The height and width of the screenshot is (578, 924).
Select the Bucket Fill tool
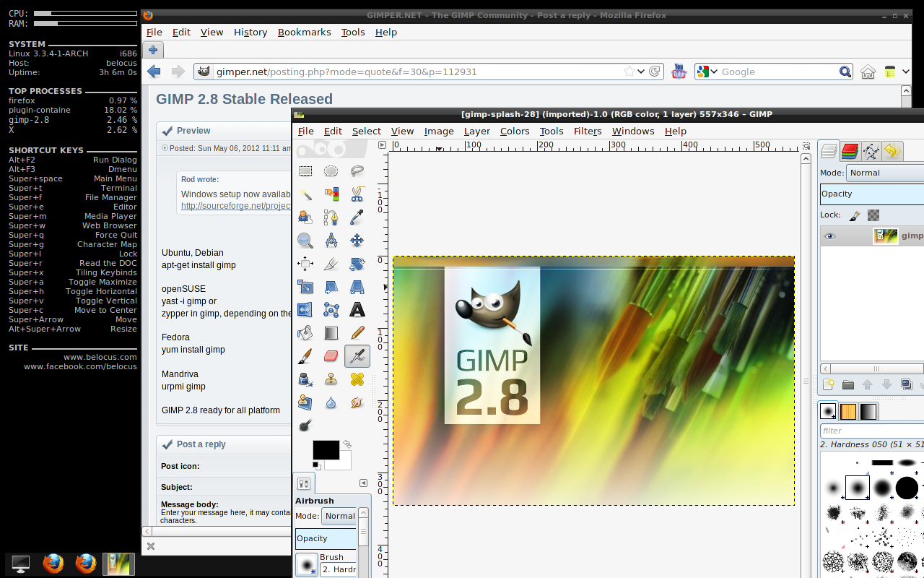coord(305,333)
